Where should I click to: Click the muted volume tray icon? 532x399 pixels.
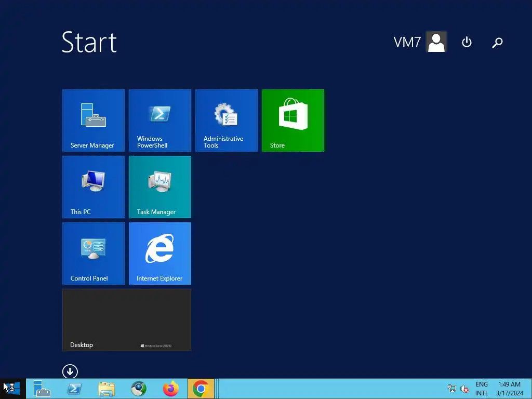point(464,389)
